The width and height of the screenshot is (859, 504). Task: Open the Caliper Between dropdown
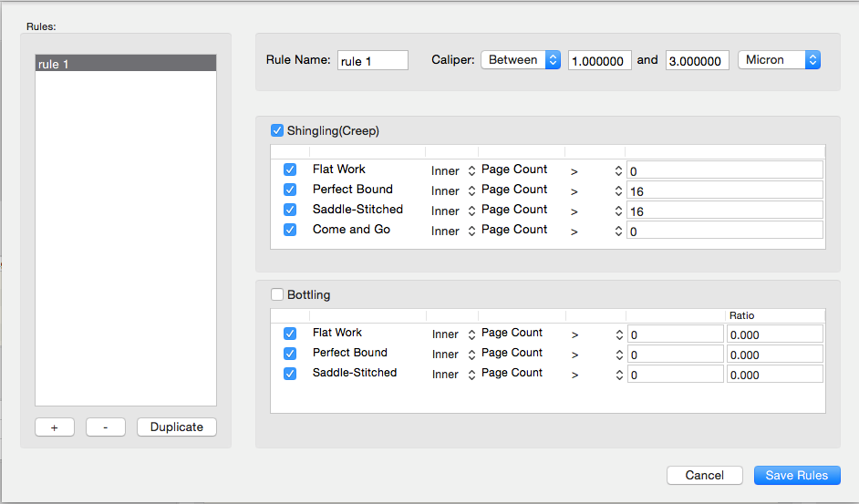520,60
